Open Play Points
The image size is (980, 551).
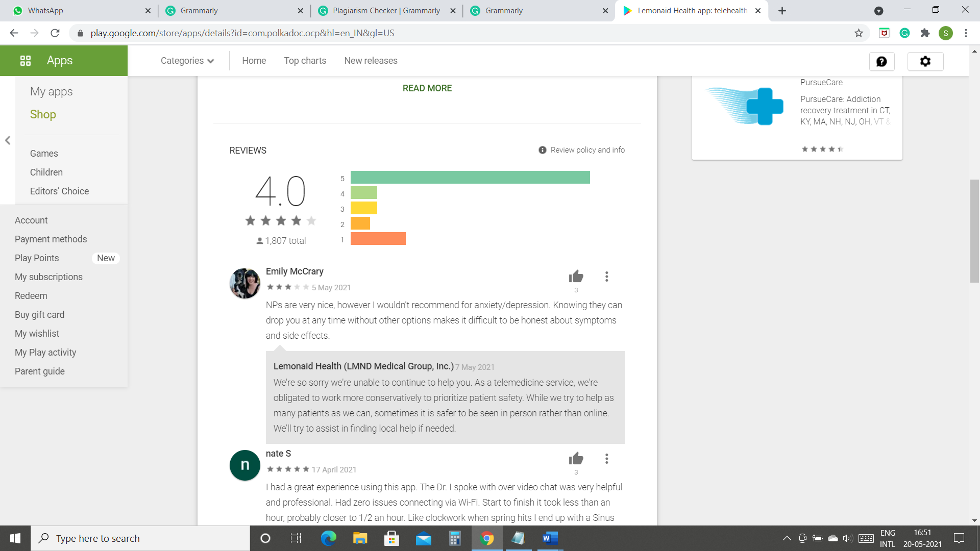[x=37, y=258]
